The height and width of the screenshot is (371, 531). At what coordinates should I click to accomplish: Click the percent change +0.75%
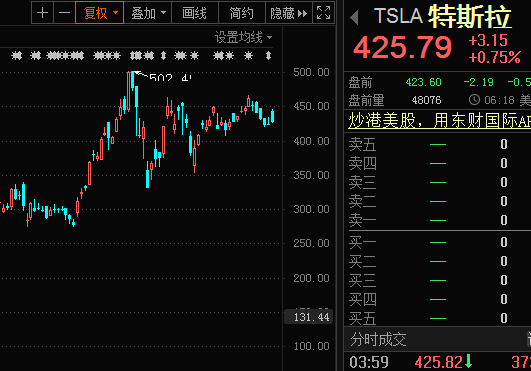pos(494,57)
